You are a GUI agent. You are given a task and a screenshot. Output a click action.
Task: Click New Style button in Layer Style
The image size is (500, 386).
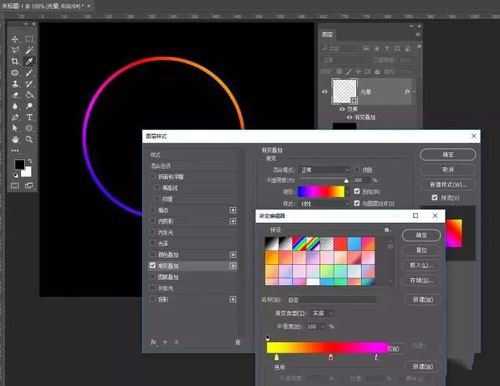coord(448,184)
